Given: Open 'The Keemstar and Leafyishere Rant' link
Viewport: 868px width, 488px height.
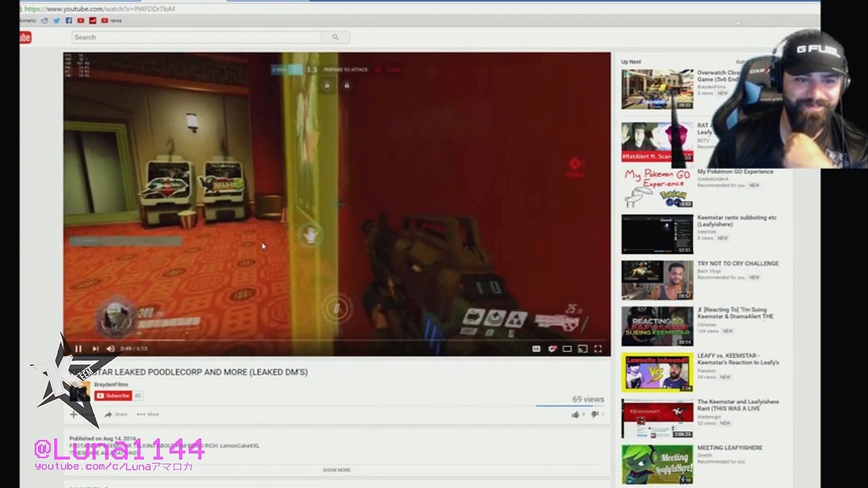Looking at the screenshot, I should click(738, 405).
